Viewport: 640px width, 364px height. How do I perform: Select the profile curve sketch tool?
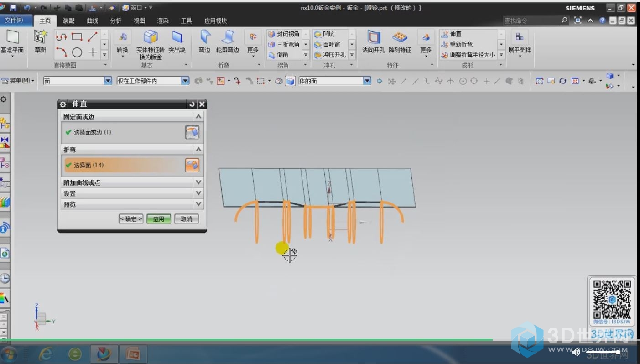[61, 37]
